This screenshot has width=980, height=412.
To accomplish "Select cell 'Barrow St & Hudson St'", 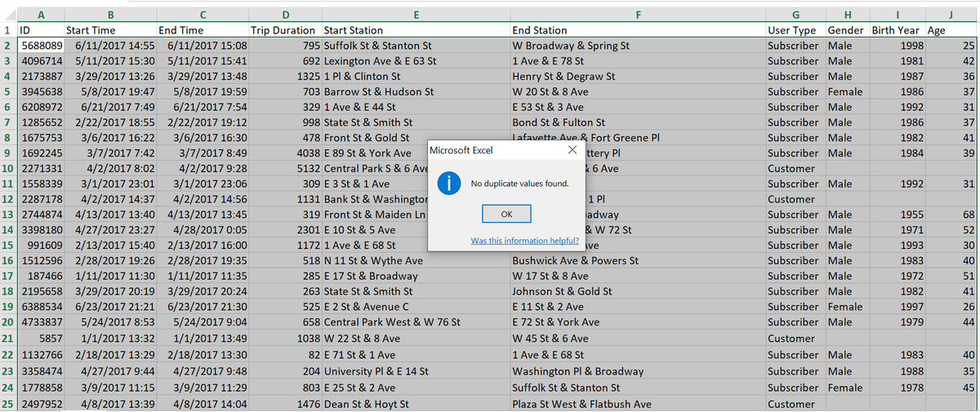I will coord(416,92).
